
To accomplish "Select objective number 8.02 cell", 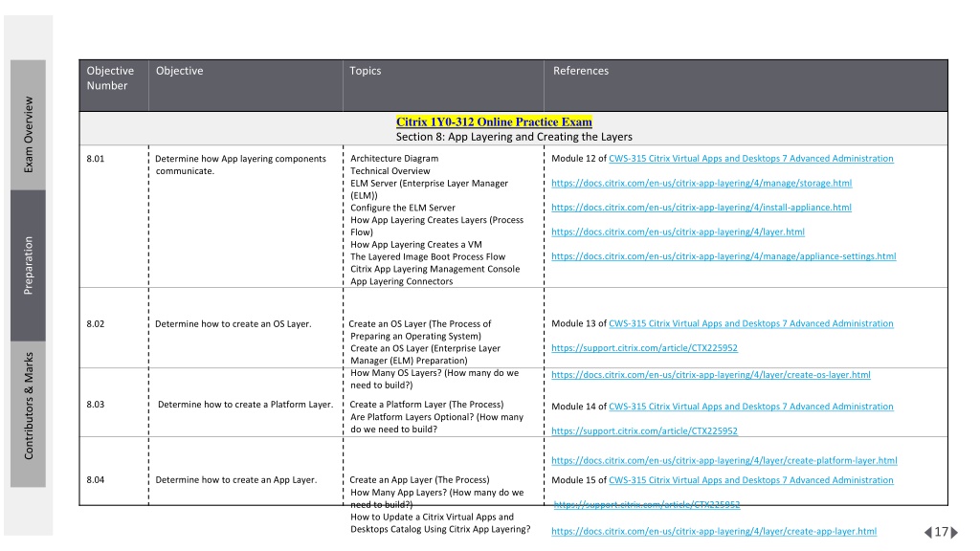I will coord(96,323).
